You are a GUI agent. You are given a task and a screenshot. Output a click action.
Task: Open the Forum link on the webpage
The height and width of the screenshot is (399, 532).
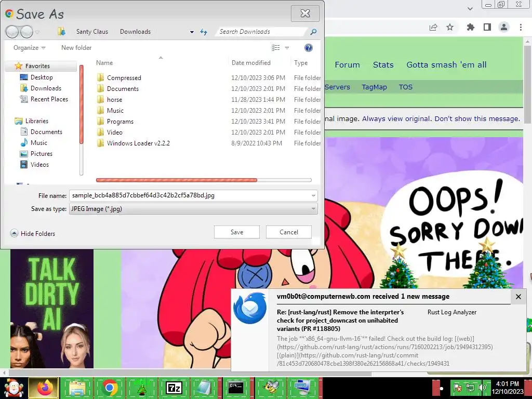[x=347, y=65]
